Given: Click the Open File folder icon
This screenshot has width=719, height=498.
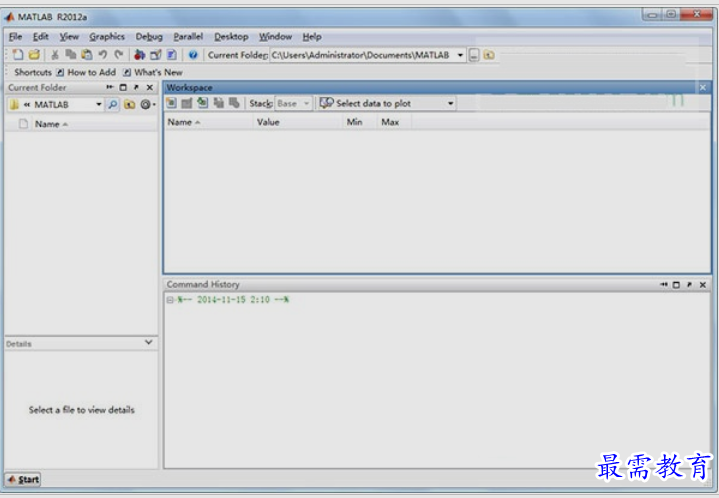Looking at the screenshot, I should [x=34, y=55].
